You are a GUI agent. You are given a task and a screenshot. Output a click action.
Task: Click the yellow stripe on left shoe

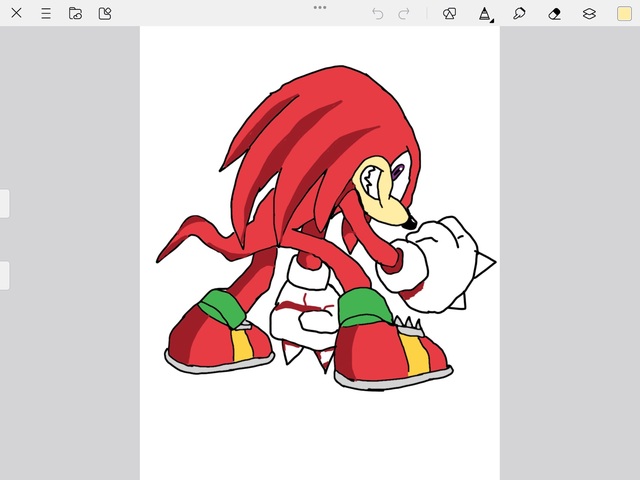242,345
